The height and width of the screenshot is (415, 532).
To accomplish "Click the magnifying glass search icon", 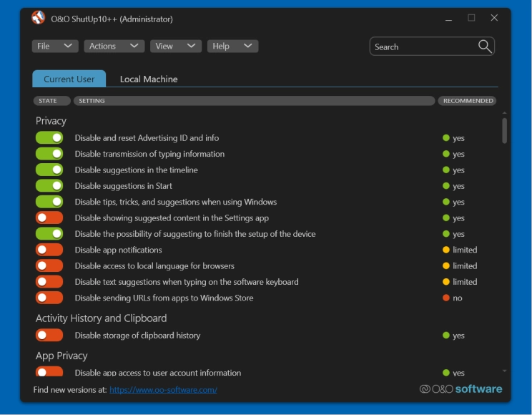I will (485, 47).
